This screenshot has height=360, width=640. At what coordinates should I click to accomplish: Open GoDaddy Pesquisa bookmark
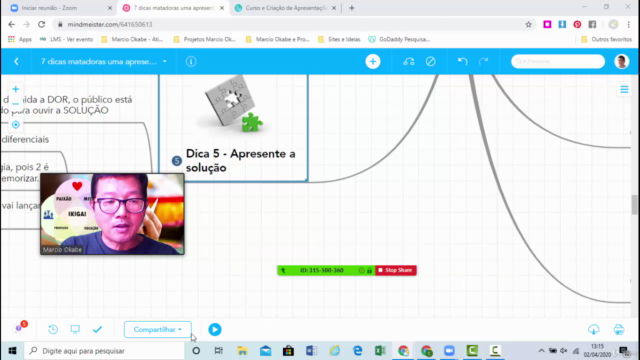[399, 39]
